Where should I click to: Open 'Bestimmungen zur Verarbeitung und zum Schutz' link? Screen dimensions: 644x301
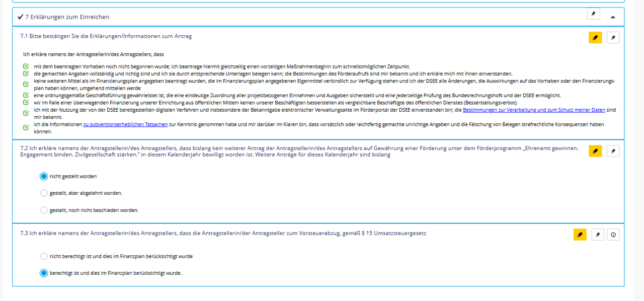(x=534, y=110)
